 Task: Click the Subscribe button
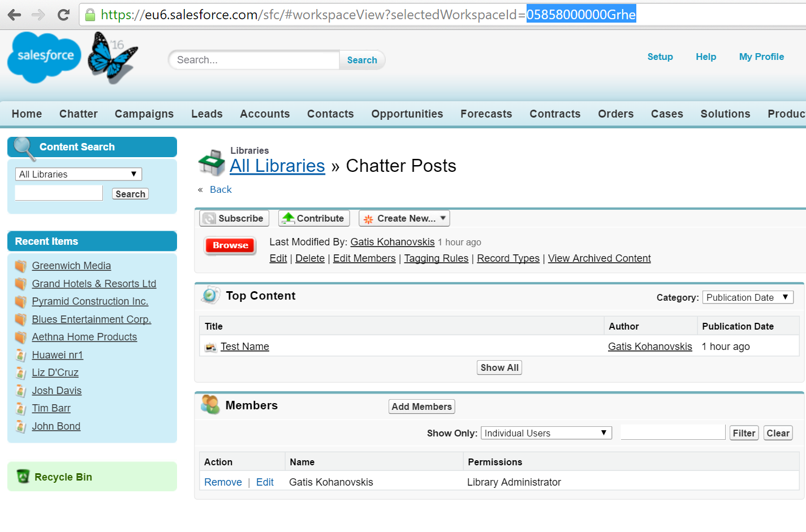[234, 218]
